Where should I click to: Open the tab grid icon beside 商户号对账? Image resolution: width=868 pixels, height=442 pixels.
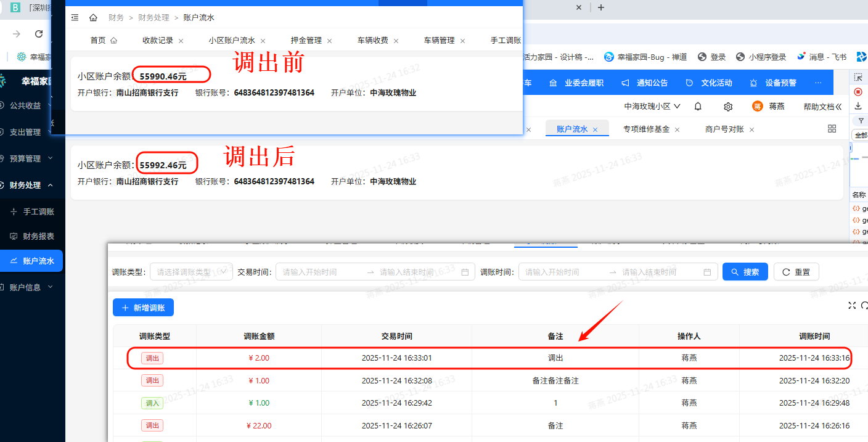click(x=832, y=129)
